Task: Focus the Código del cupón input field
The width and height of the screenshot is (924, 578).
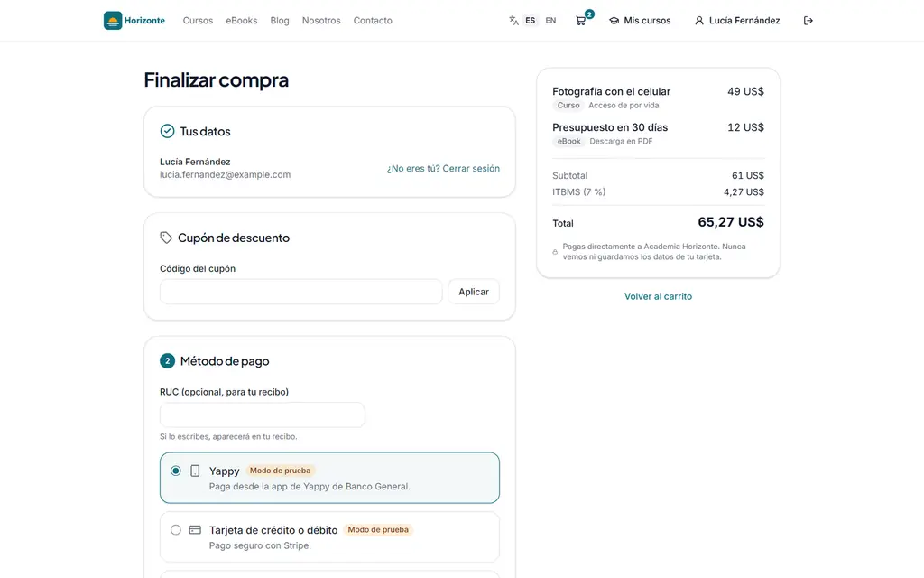Action: pos(301,292)
